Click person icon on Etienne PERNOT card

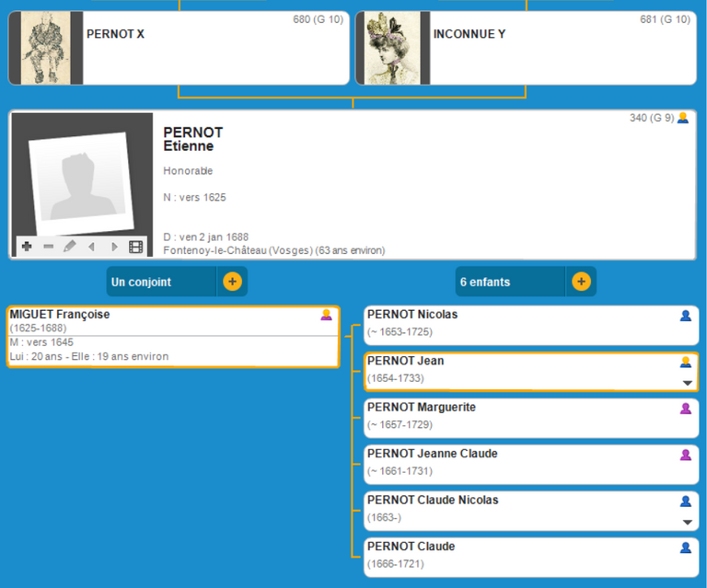pyautogui.click(x=682, y=119)
